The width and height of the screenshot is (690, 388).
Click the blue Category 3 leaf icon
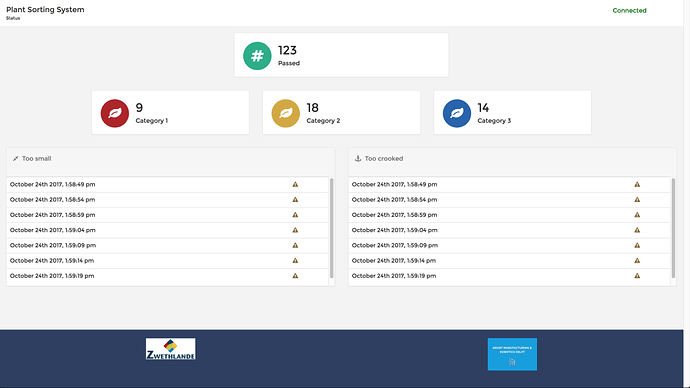pyautogui.click(x=457, y=113)
